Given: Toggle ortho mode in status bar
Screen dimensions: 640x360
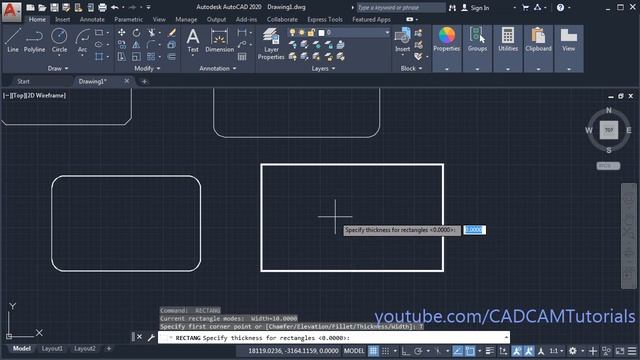Looking at the screenshot, I should point(406,351).
